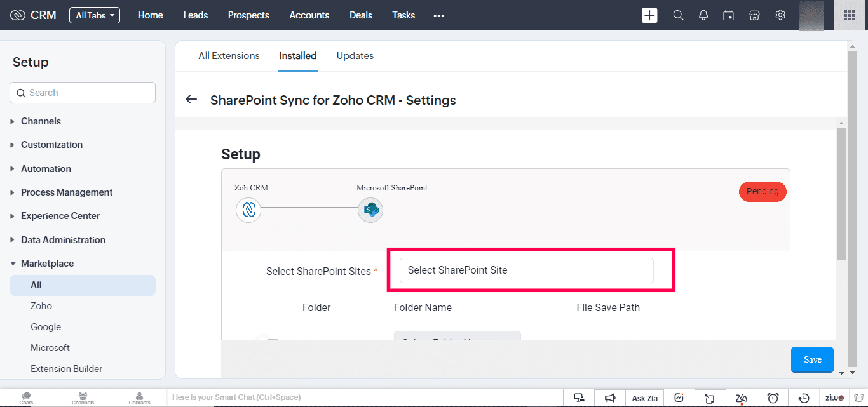Click the recent history clock icon
The height and width of the screenshot is (407, 868).
804,398
